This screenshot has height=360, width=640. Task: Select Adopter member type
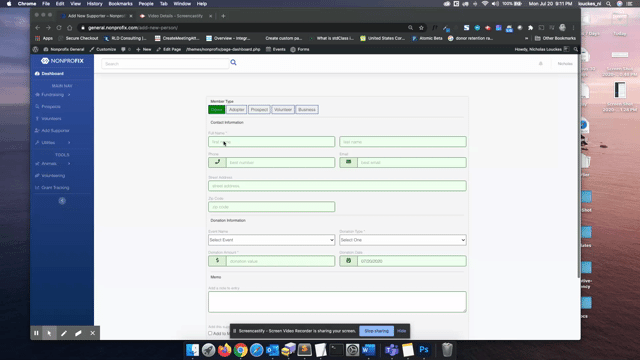click(236, 109)
